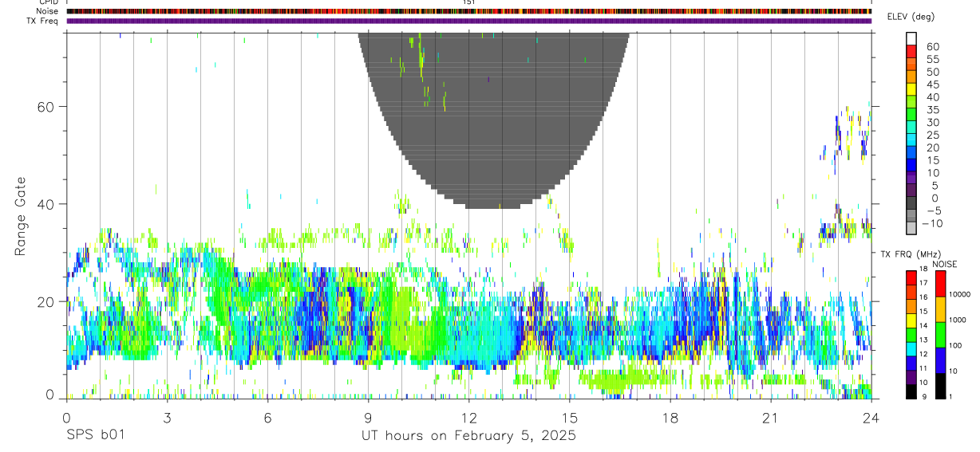This screenshot has height=452, width=980.
Task: Select the dark purple 0–5 swatch in ELEV bar
Action: tap(911, 191)
